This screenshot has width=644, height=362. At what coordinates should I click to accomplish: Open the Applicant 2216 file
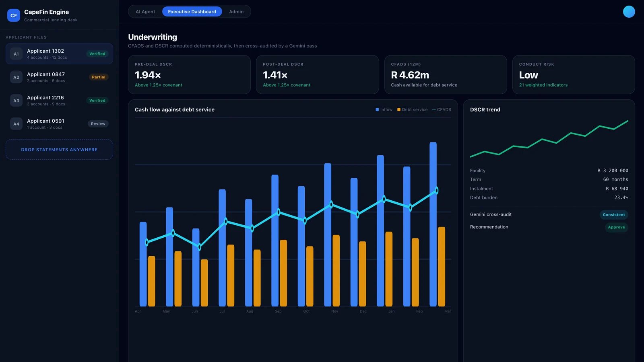coord(59,101)
